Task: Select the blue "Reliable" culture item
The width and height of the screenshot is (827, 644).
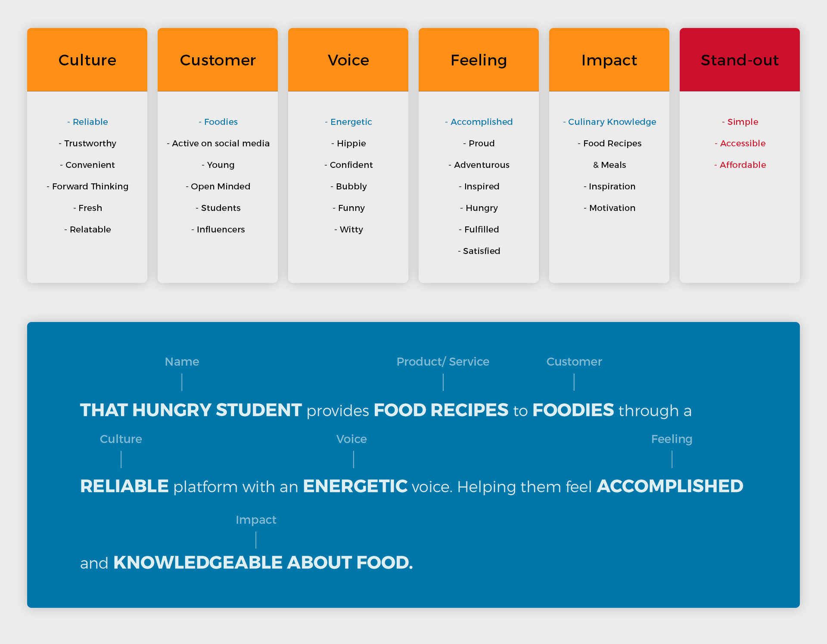Action: (x=88, y=122)
